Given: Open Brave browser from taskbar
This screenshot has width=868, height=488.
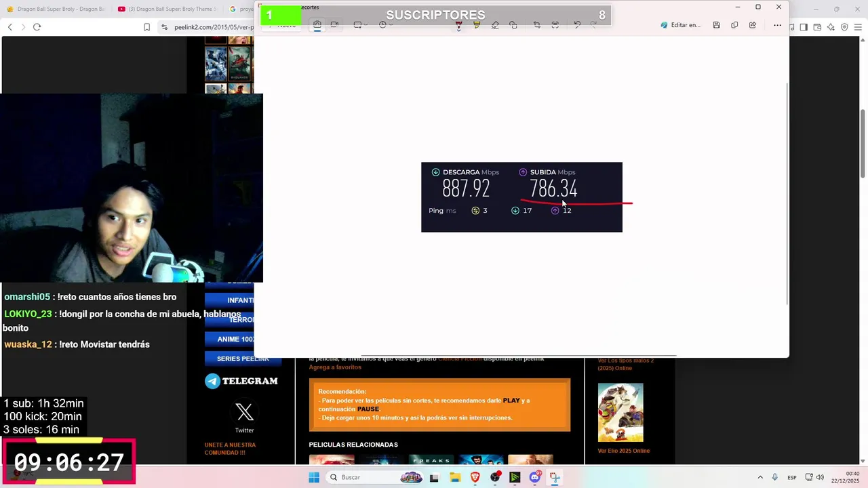Looking at the screenshot, I should (x=475, y=477).
